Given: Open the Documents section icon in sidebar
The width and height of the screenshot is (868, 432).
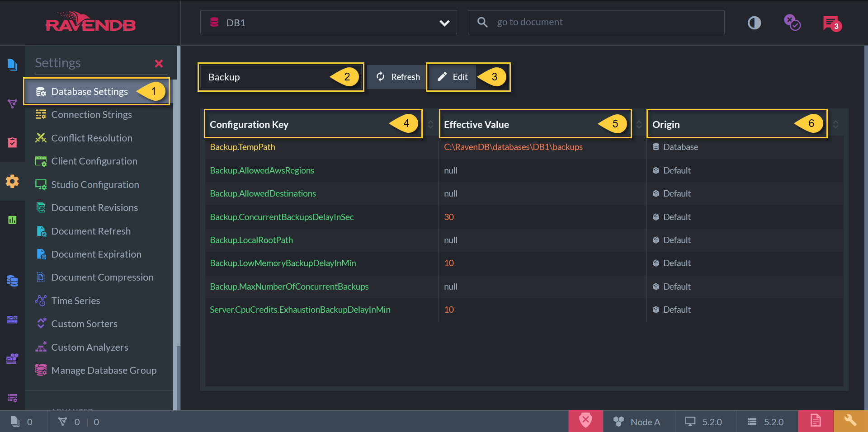Looking at the screenshot, I should coord(12,65).
